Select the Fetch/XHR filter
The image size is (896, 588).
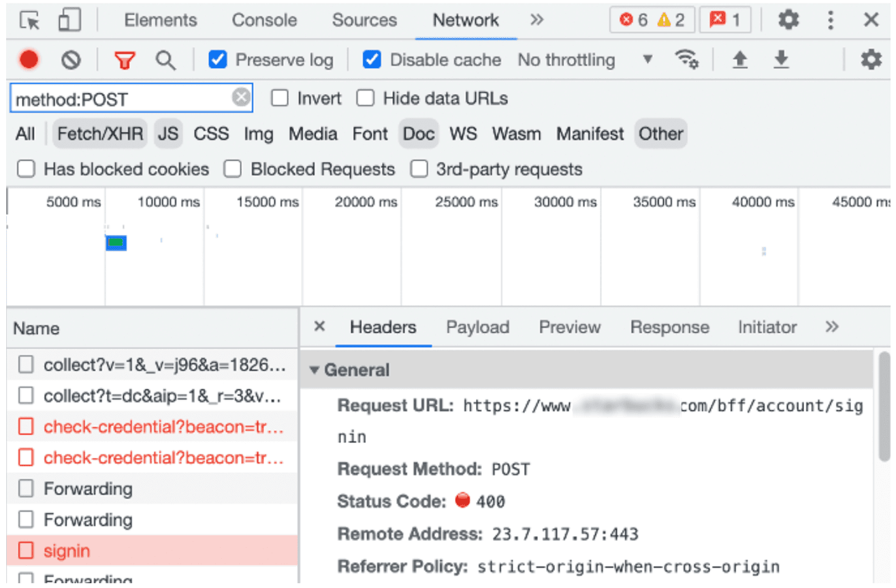coord(99,133)
